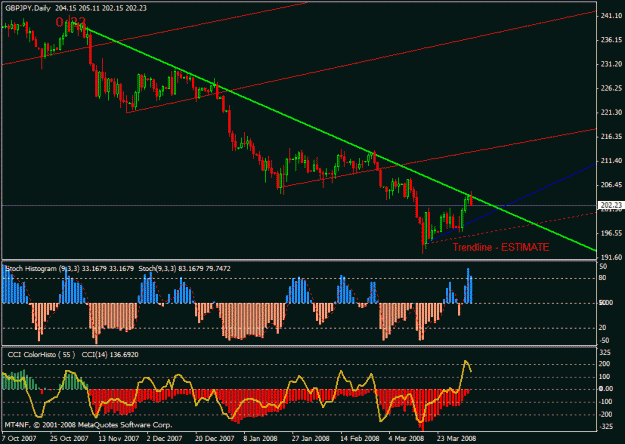Screen dimensions: 625x444
Task: Select the 196.55 price axis label
Action: (x=611, y=234)
